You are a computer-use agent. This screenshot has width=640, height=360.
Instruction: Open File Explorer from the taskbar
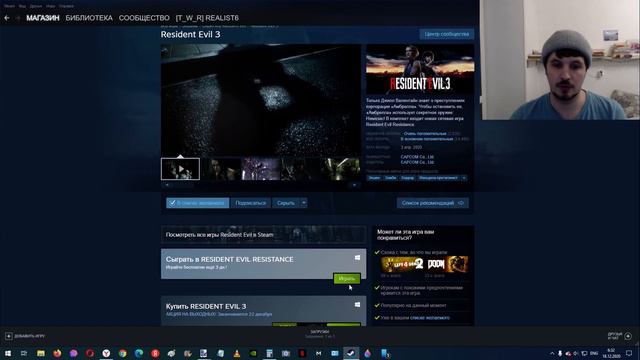40,353
